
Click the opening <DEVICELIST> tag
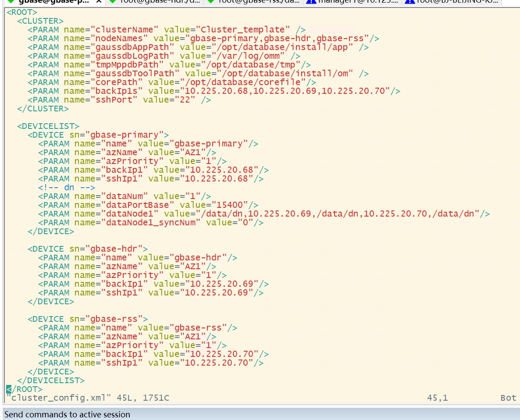[x=48, y=126]
